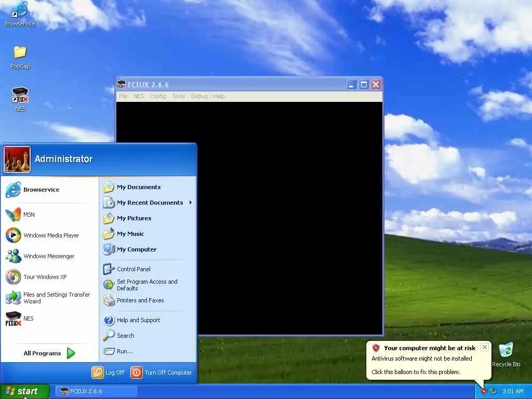Click the 3:01 AM clock
The image size is (532, 399).
click(513, 391)
